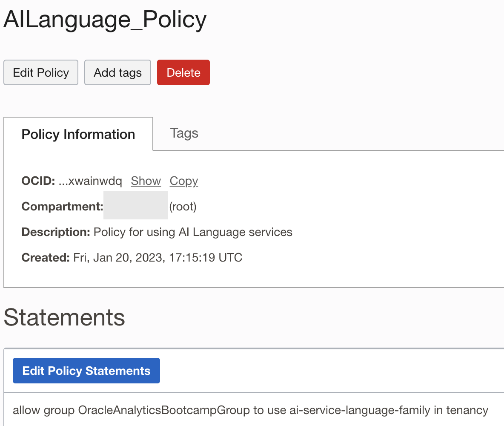504x426 pixels.
Task: Switch to the Policy Information tab
Action: coord(78,134)
